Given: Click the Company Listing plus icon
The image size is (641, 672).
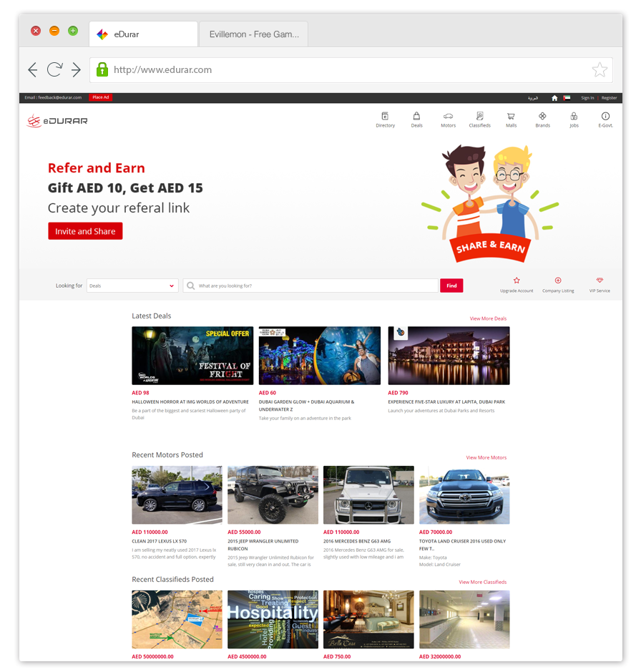Looking at the screenshot, I should (558, 281).
